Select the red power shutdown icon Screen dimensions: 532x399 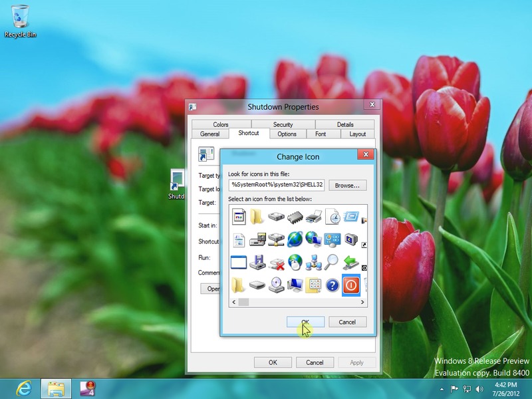pyautogui.click(x=350, y=285)
